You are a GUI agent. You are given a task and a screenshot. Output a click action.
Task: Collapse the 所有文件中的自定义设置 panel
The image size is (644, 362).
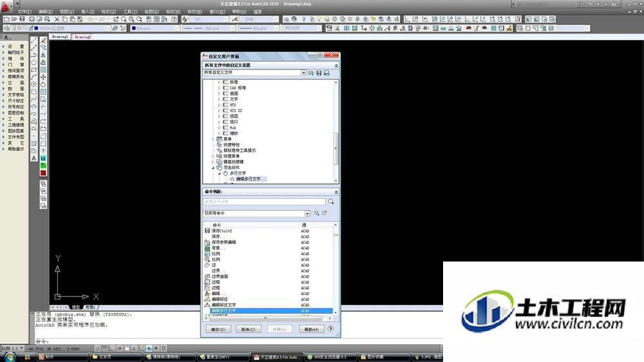click(x=336, y=65)
